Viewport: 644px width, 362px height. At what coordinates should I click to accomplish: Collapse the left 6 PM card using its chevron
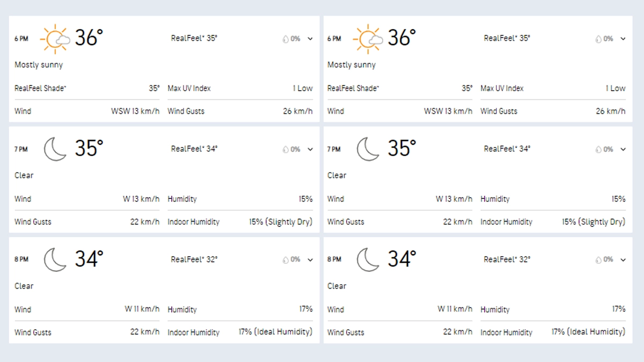pyautogui.click(x=310, y=39)
